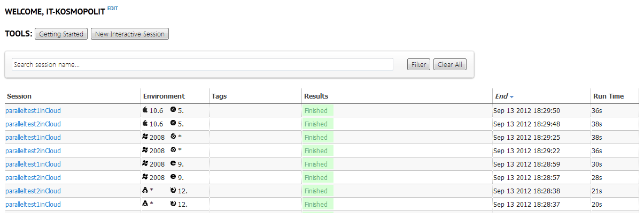
Task: Start a New Interactive Session
Action: point(130,34)
